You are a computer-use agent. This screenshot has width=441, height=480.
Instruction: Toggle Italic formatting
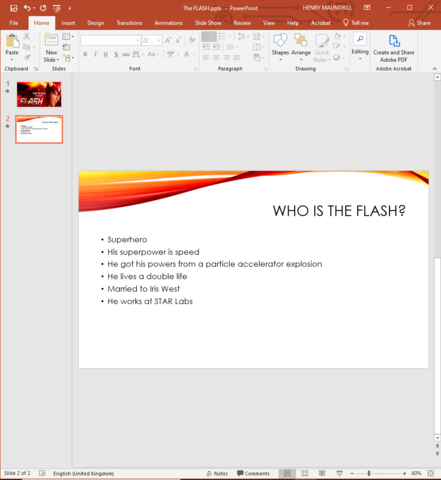95,54
